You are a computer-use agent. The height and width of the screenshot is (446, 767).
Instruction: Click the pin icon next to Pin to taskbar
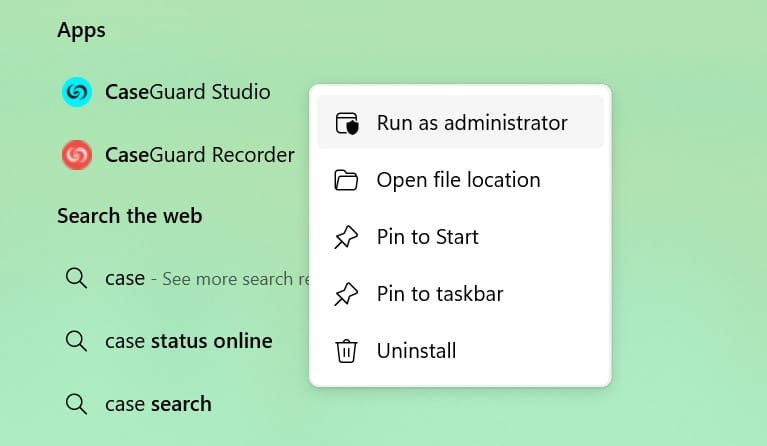pos(346,294)
